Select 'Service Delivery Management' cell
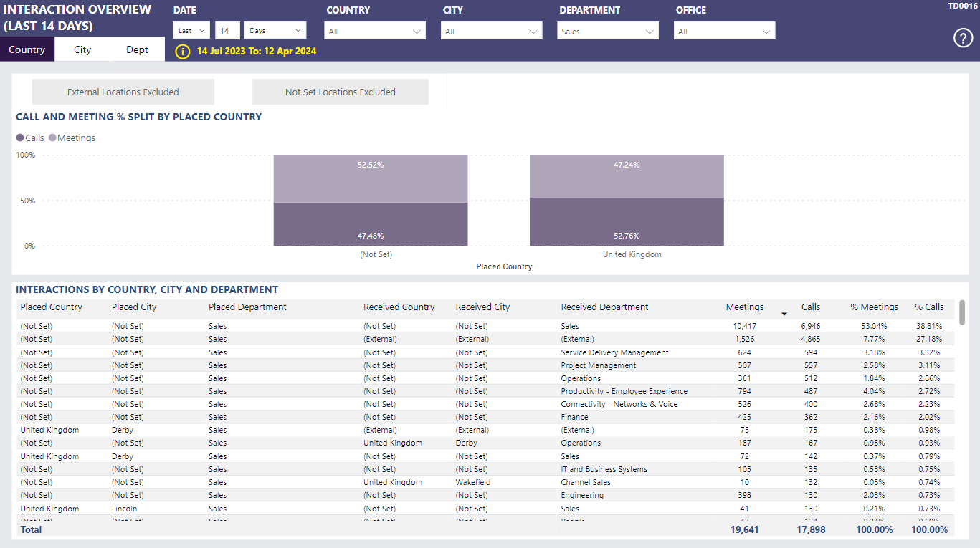 614,352
